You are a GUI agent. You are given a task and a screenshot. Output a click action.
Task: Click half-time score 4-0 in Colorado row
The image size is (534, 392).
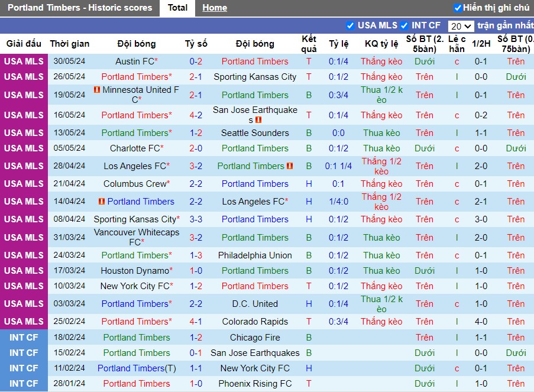click(481, 321)
